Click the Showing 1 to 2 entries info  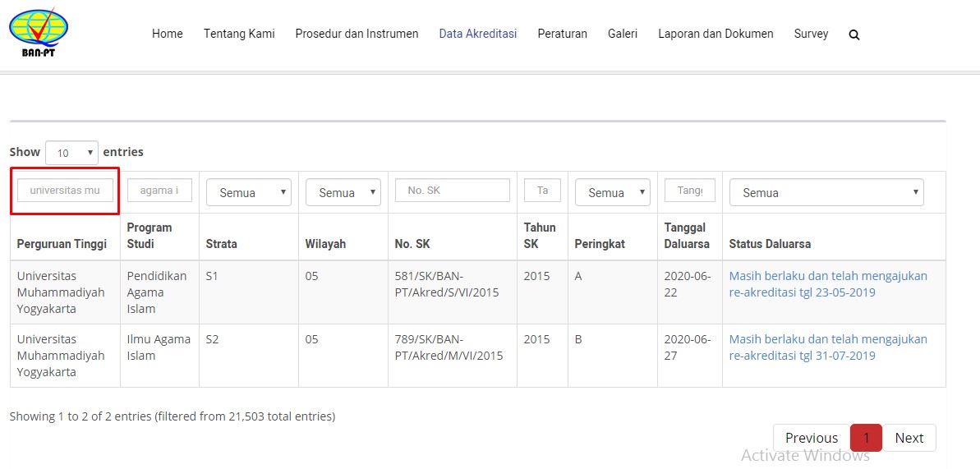coord(173,416)
